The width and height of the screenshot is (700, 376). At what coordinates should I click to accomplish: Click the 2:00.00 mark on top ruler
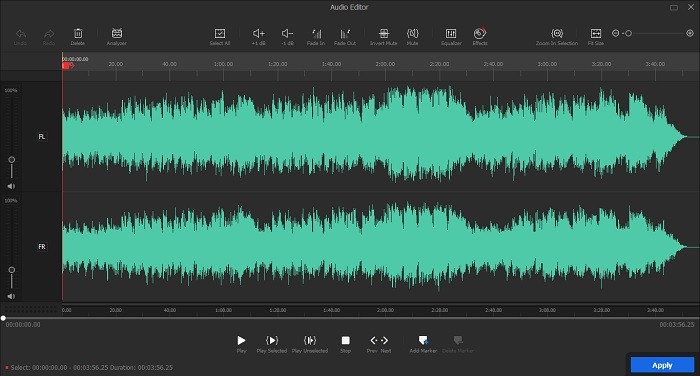pos(385,64)
